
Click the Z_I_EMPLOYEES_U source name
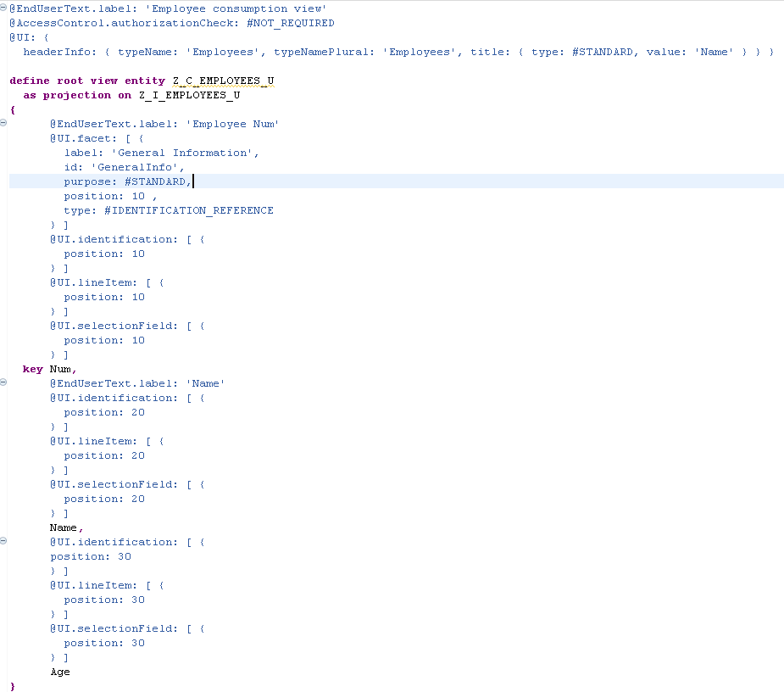(190, 96)
